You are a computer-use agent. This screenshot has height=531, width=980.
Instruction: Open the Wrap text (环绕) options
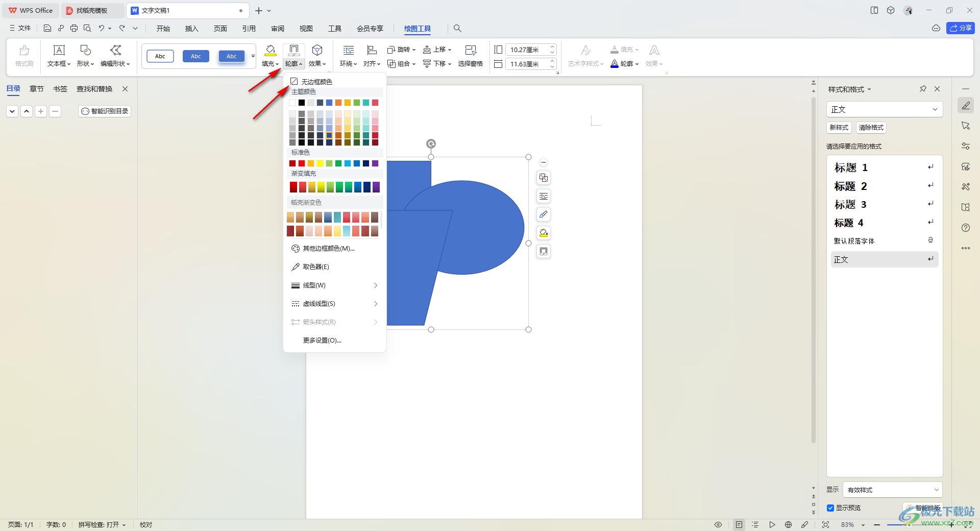[348, 56]
